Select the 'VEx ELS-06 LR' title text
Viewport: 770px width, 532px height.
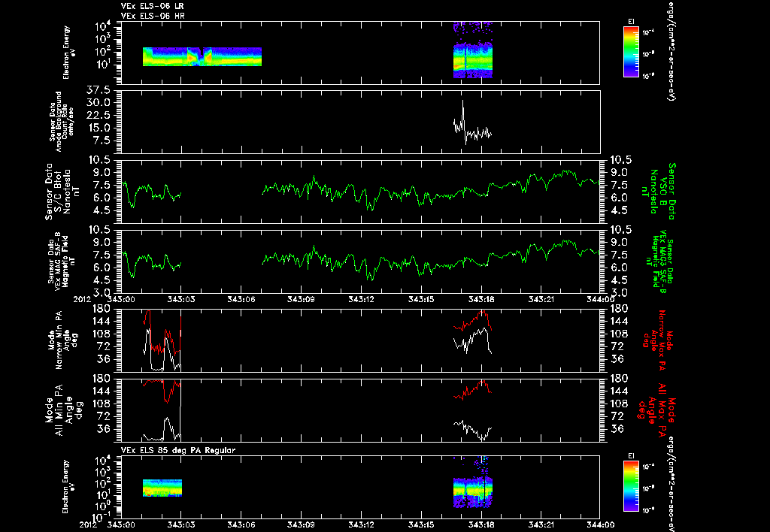pyautogui.click(x=153, y=6)
